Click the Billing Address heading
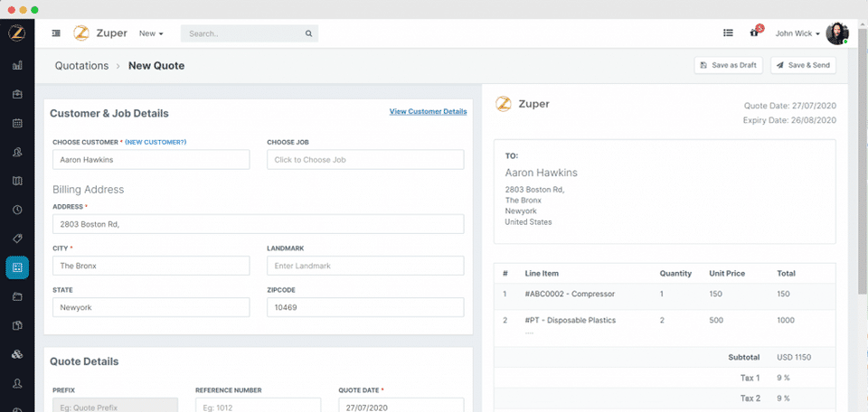Screen dimensions: 868x412 coord(89,190)
